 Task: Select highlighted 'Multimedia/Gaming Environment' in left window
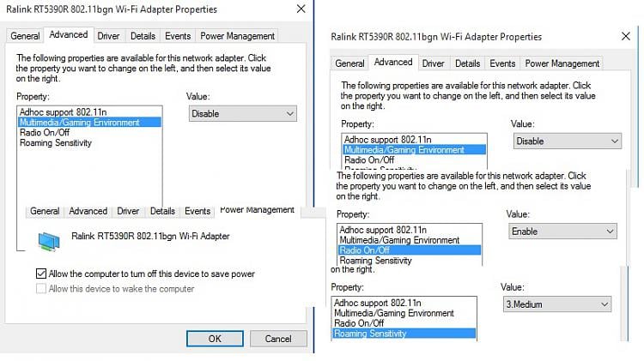(x=89, y=123)
